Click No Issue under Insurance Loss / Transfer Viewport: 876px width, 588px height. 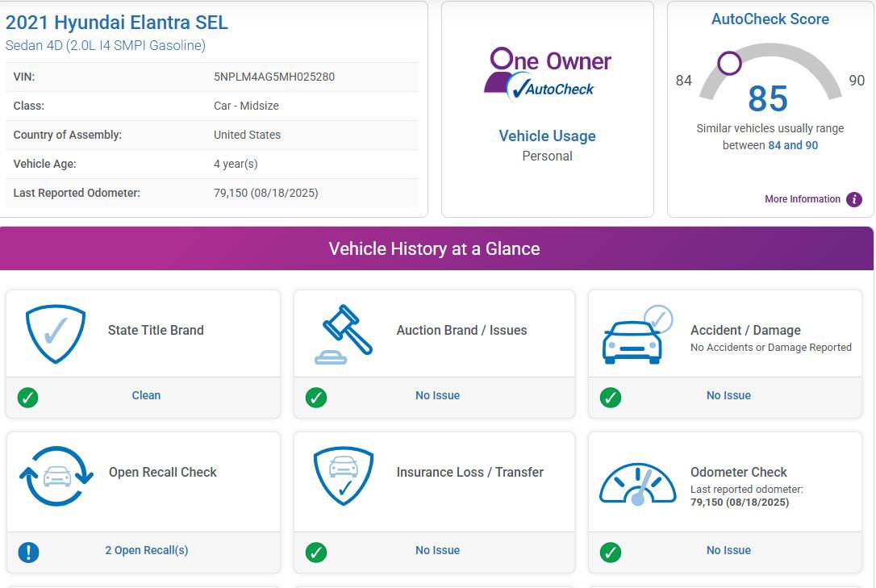click(x=437, y=550)
